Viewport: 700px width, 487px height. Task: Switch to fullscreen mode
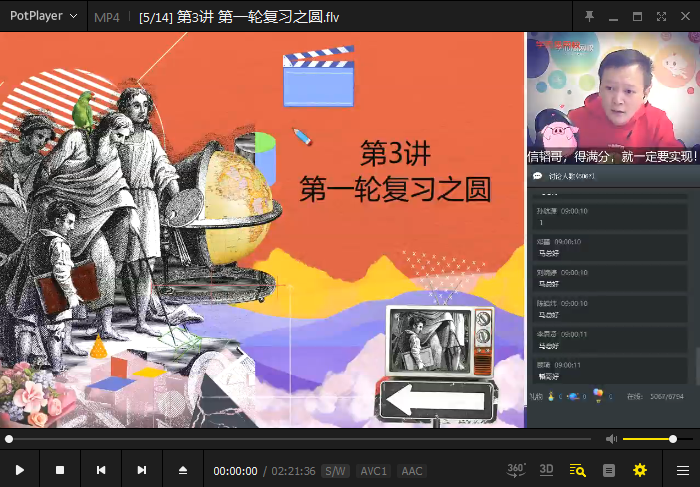click(x=661, y=17)
